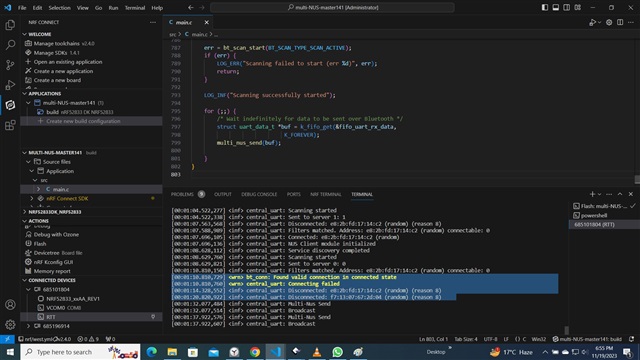This screenshot has height=360, width=640.
Task: Open the File menu
Action: click(x=22, y=7)
